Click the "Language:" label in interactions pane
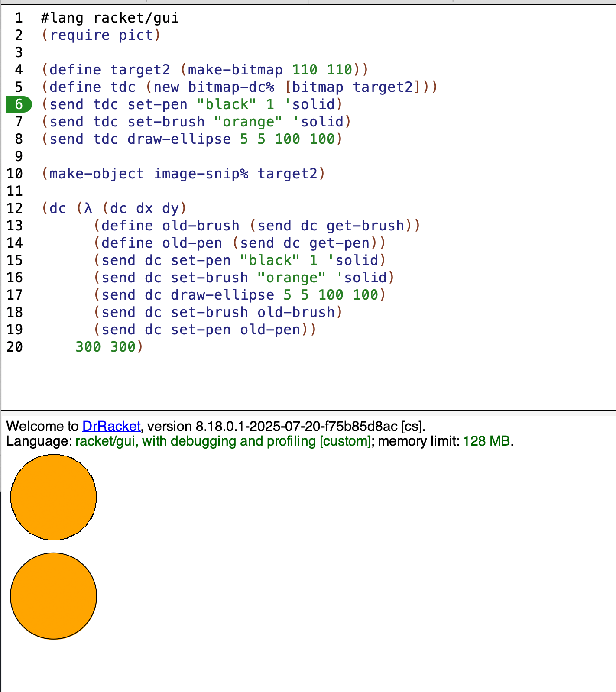 point(39,441)
